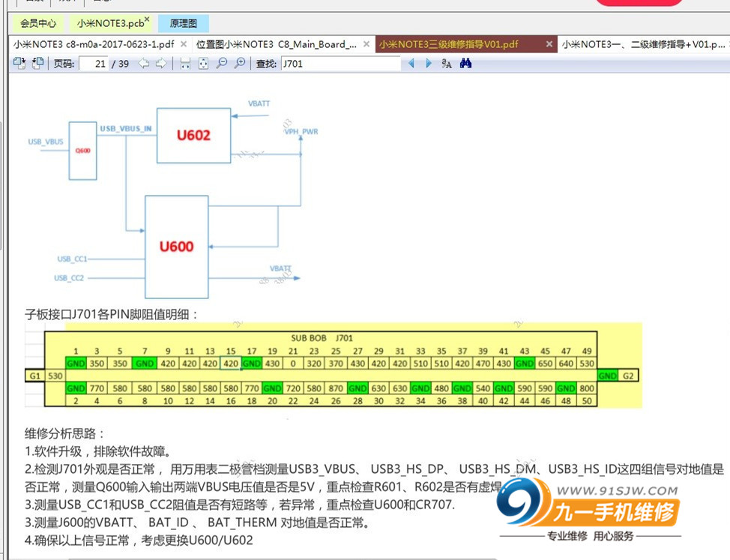Image resolution: width=730 pixels, height=560 pixels.
Task: Close the 小米NOTE3.pcb tab
Action: (147, 19)
